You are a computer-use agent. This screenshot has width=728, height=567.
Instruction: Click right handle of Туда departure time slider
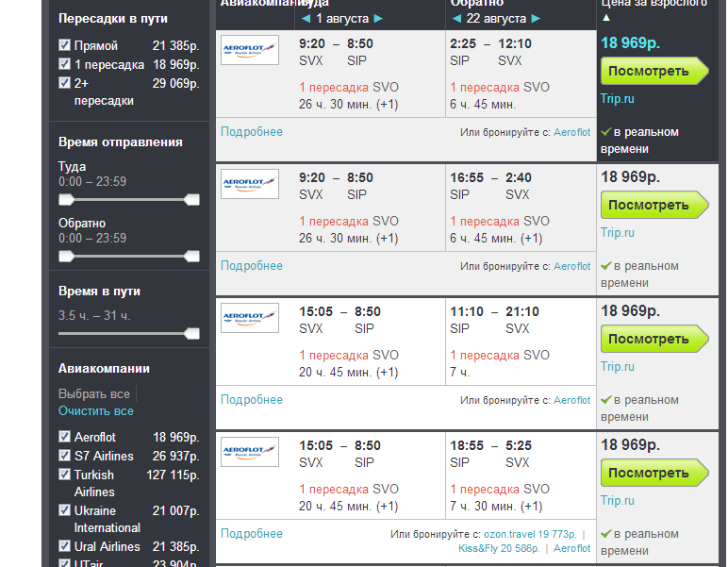(x=191, y=200)
